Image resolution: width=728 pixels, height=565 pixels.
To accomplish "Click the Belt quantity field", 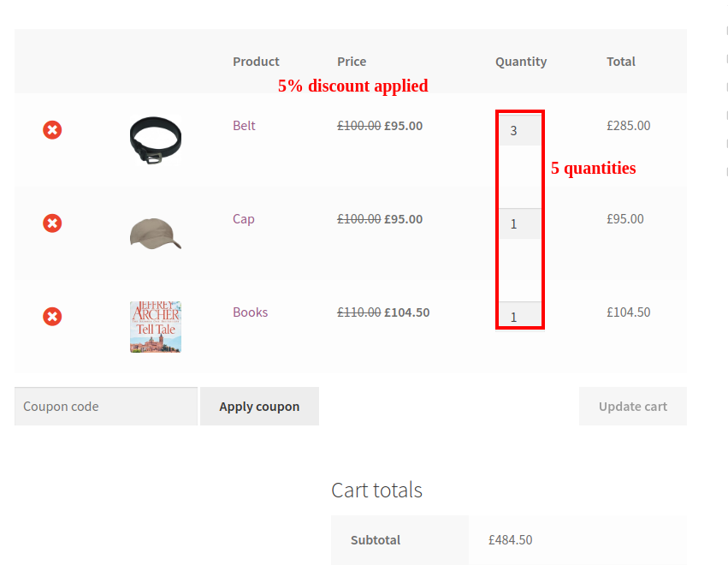I will point(520,131).
